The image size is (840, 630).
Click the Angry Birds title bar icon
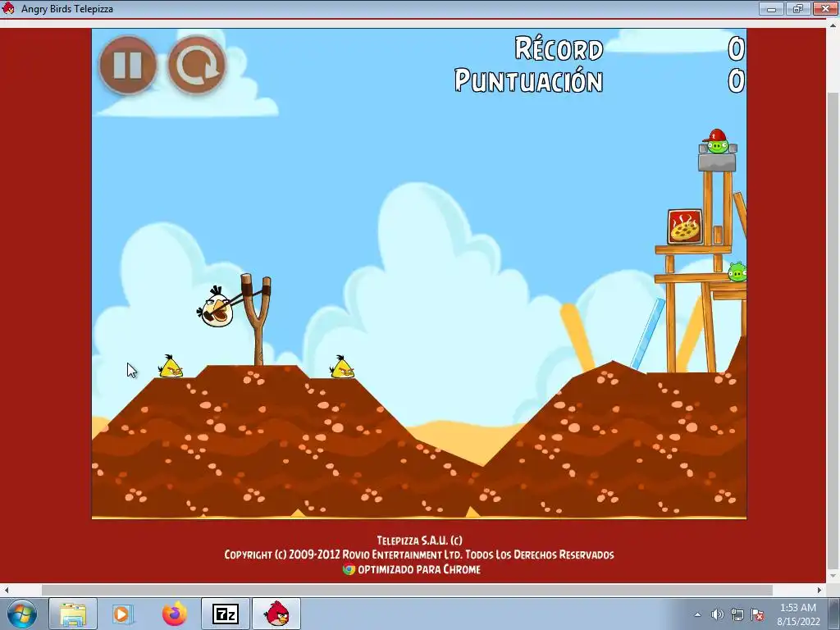pyautogui.click(x=8, y=8)
